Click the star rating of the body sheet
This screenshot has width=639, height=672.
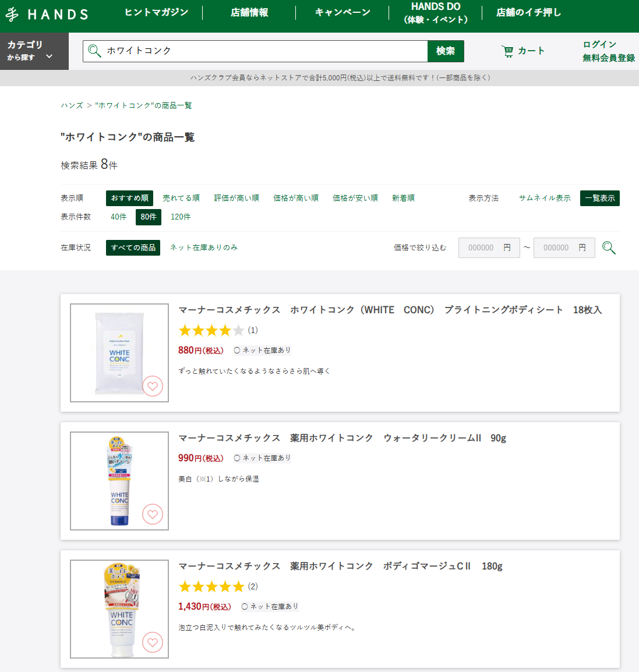click(211, 330)
